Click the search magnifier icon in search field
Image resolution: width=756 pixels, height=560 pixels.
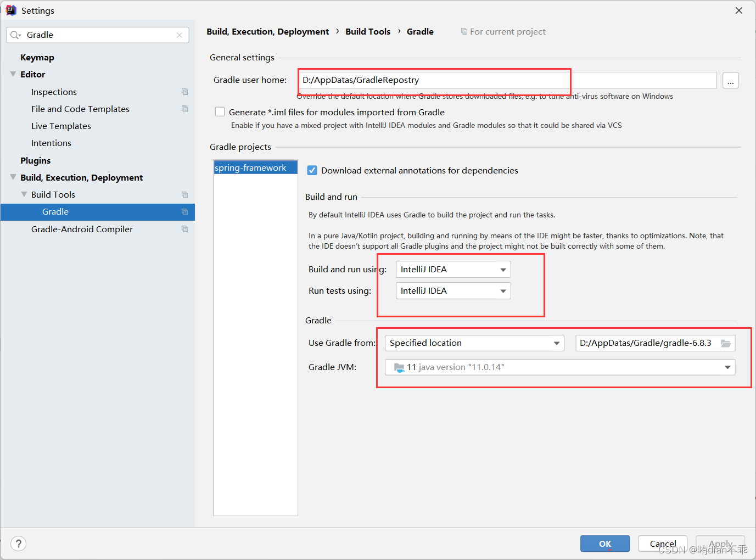[15, 35]
